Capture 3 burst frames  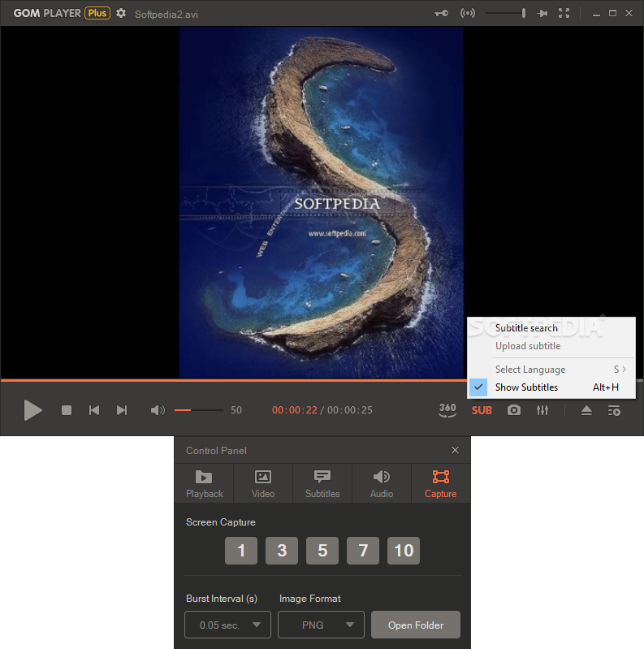click(282, 551)
